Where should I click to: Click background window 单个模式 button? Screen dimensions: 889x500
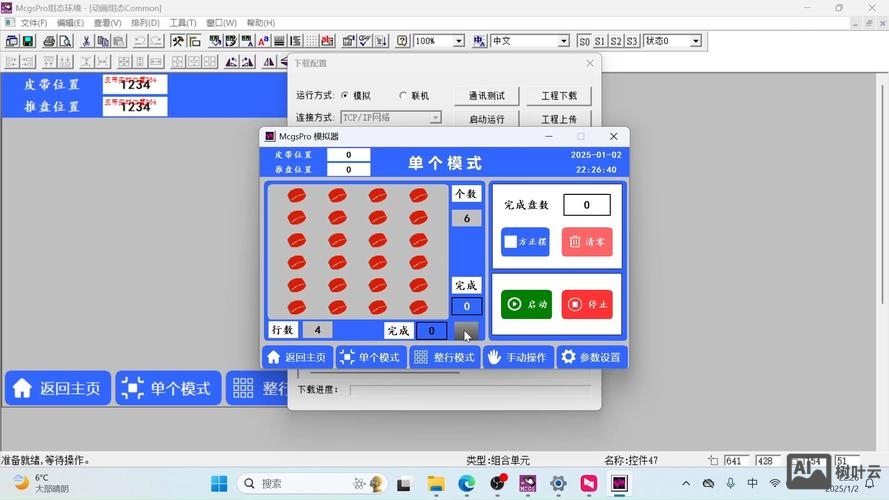(168, 388)
